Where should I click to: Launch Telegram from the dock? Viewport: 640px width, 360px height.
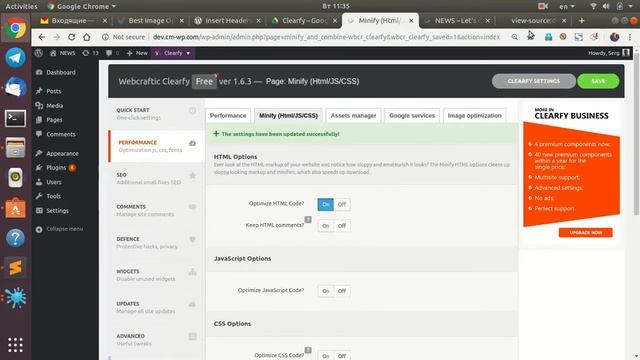(x=16, y=58)
